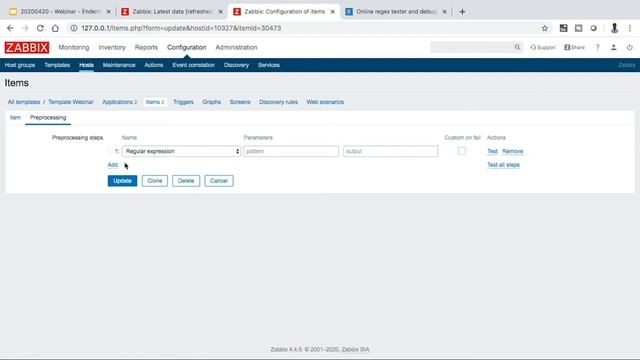Image resolution: width=640 pixels, height=360 pixels.
Task: Click Test all steps
Action: (503, 165)
